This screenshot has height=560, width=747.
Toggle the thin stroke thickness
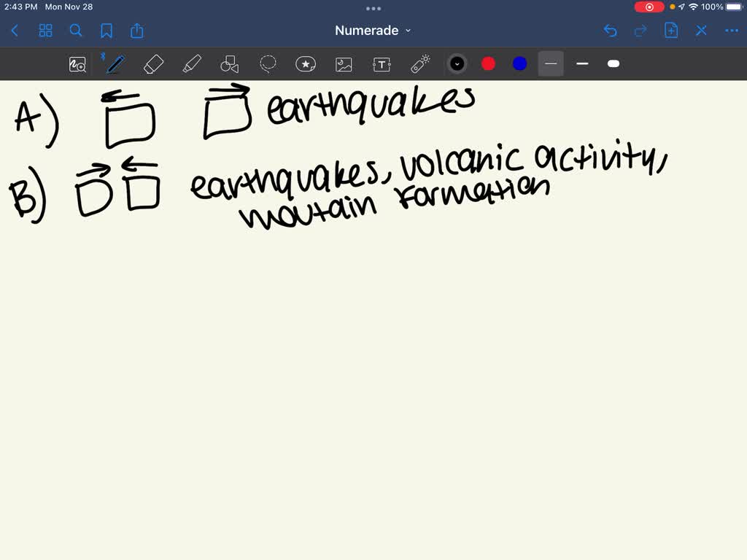[551, 63]
